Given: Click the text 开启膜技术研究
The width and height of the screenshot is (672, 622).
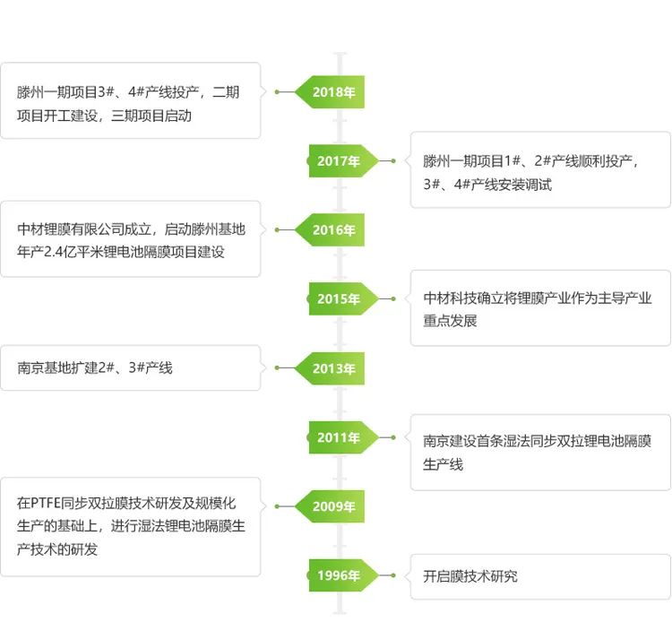Looking at the screenshot, I should pos(470,576).
